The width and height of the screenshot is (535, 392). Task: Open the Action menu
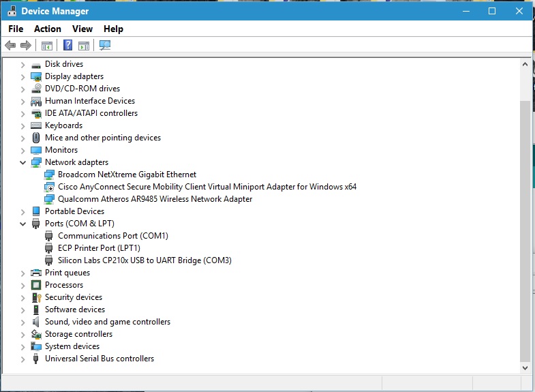coord(48,29)
